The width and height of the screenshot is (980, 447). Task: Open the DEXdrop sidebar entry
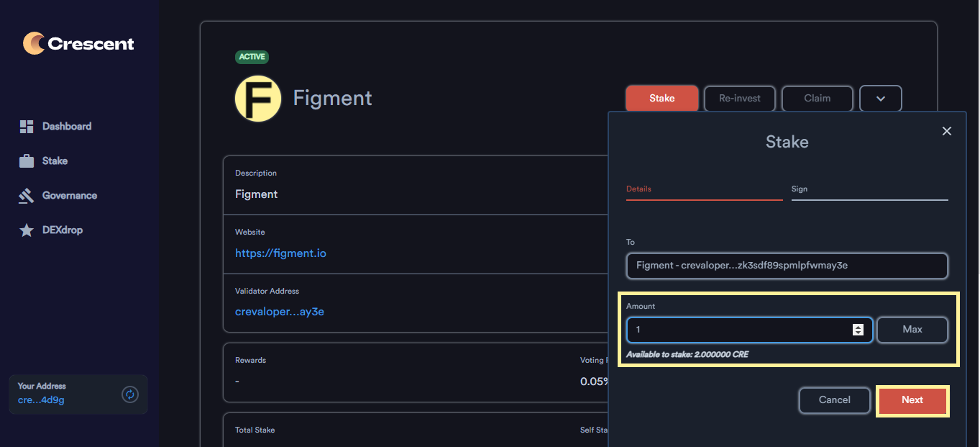63,230
